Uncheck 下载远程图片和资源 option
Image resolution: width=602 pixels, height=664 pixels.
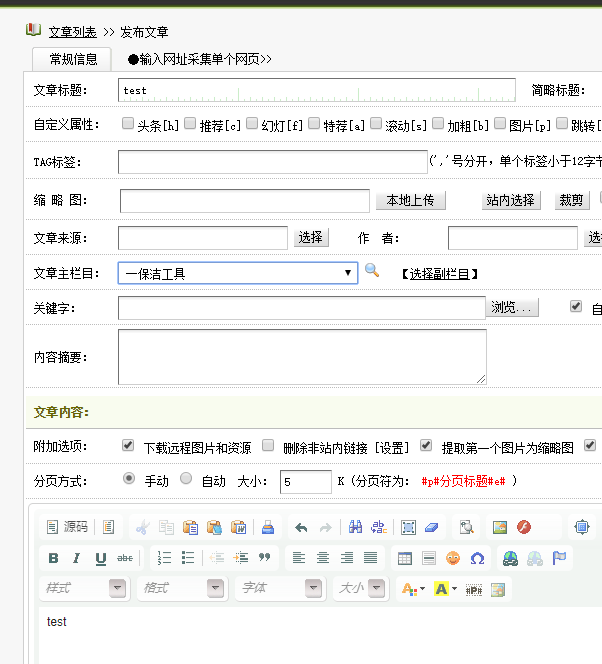point(127,445)
